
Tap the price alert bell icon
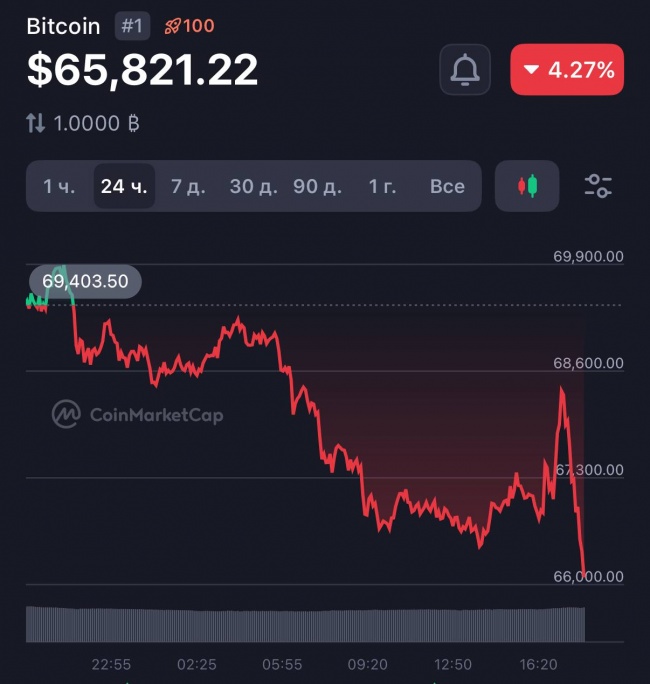tap(465, 70)
